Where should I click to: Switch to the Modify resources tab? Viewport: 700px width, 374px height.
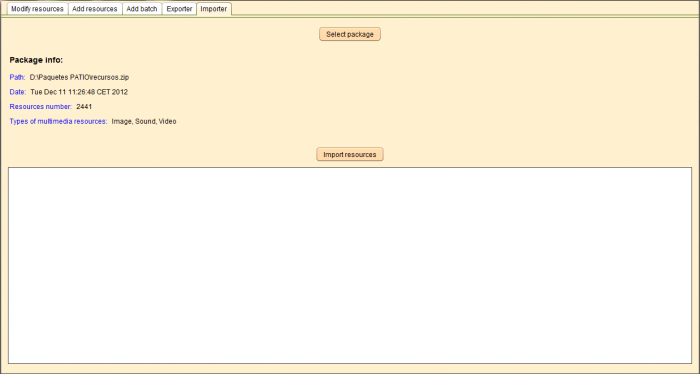(38, 9)
